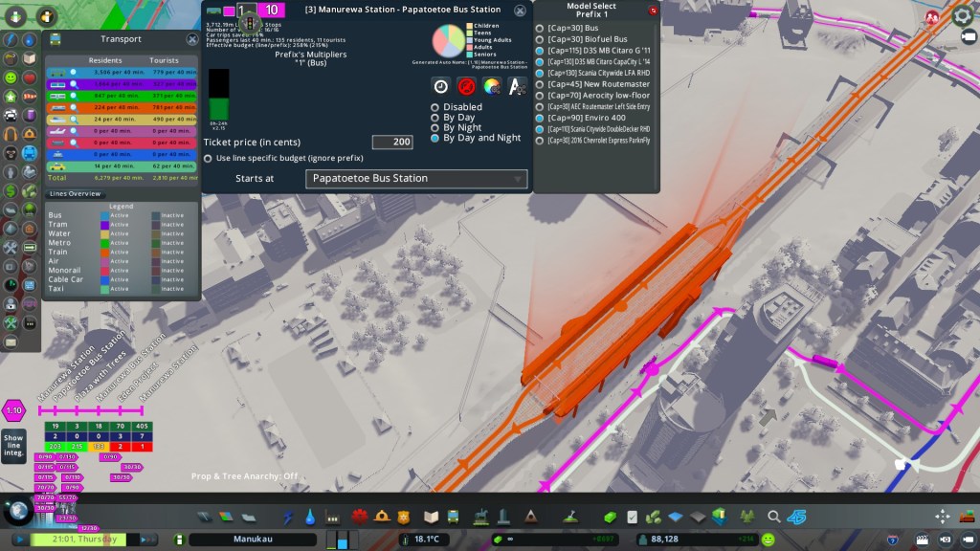Click the Bus Active color swatch in legend
The image size is (980, 551).
pyautogui.click(x=105, y=215)
